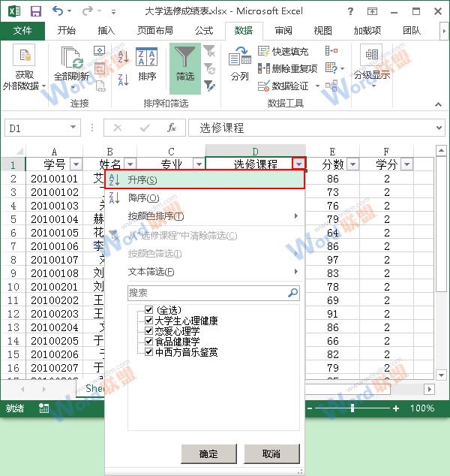Click the zoom out minus button in status bar

[x=310, y=408]
